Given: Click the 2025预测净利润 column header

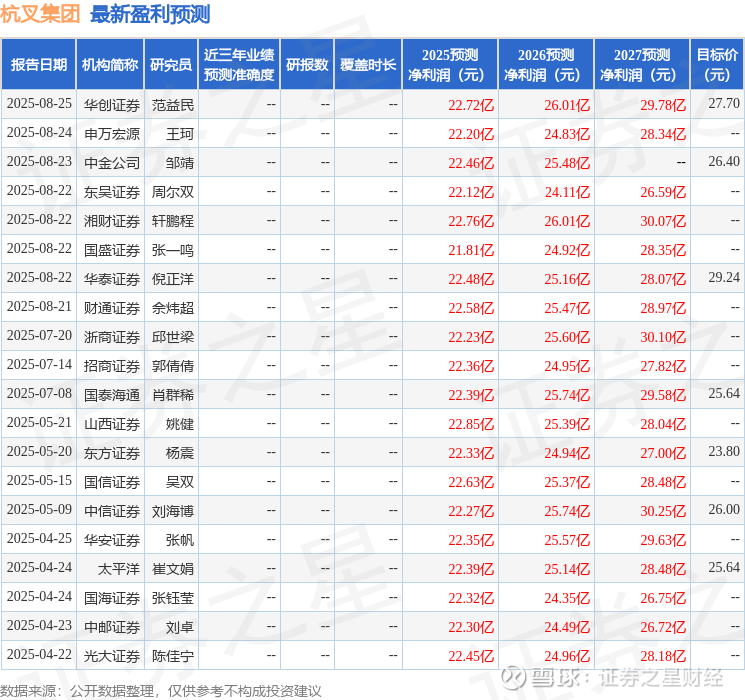Looking at the screenshot, I should click(x=450, y=65).
